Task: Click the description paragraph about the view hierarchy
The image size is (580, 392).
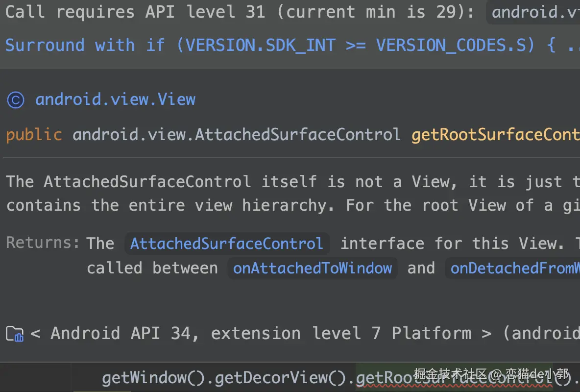Action: [293, 194]
